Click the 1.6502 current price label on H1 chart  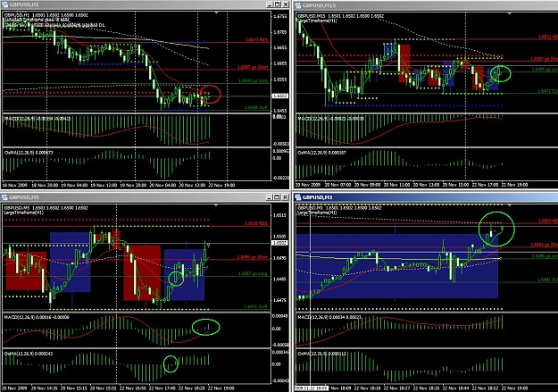[279, 96]
